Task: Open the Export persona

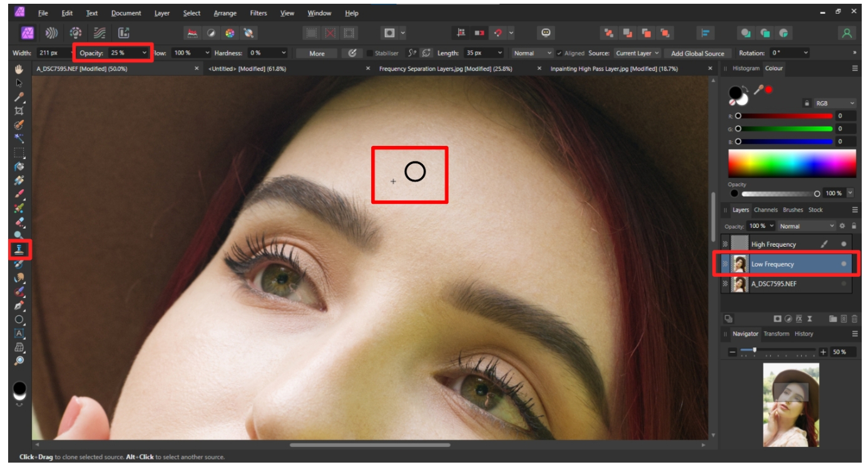Action: click(123, 33)
